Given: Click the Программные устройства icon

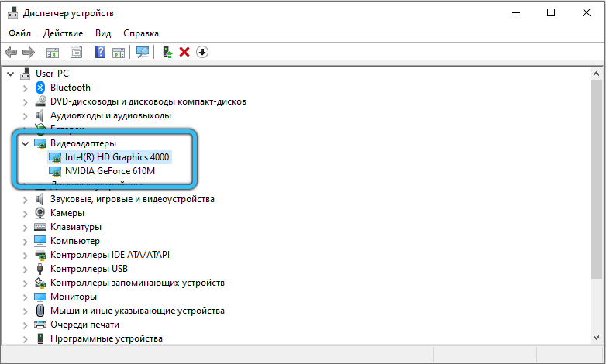Looking at the screenshot, I should click(40, 338).
